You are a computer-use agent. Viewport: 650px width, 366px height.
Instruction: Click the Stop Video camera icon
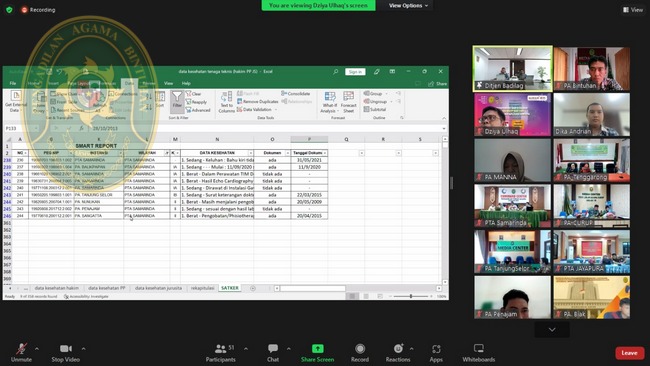[65, 349]
